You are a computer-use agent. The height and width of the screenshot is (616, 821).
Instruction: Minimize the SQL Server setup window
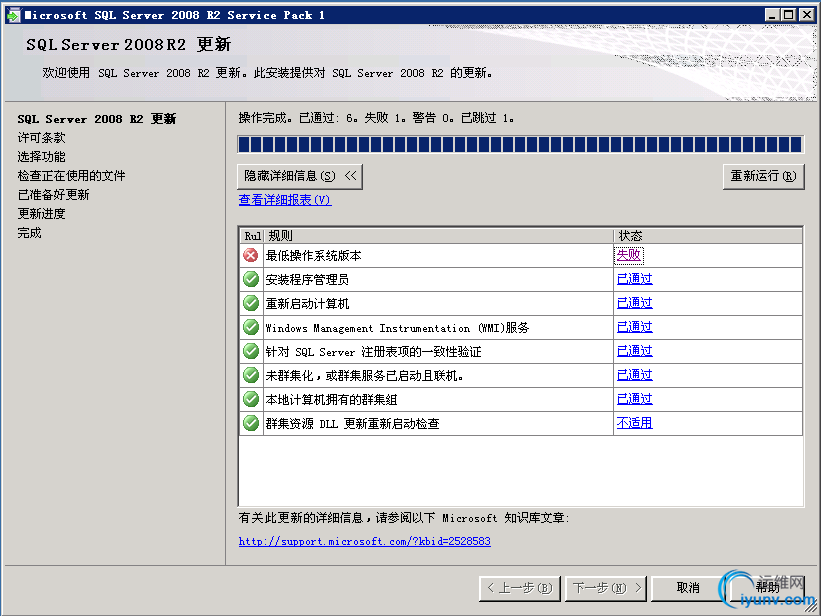(771, 15)
